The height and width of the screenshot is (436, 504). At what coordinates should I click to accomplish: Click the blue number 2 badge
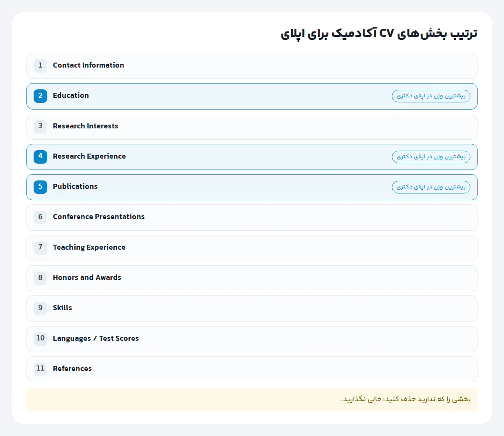(40, 96)
